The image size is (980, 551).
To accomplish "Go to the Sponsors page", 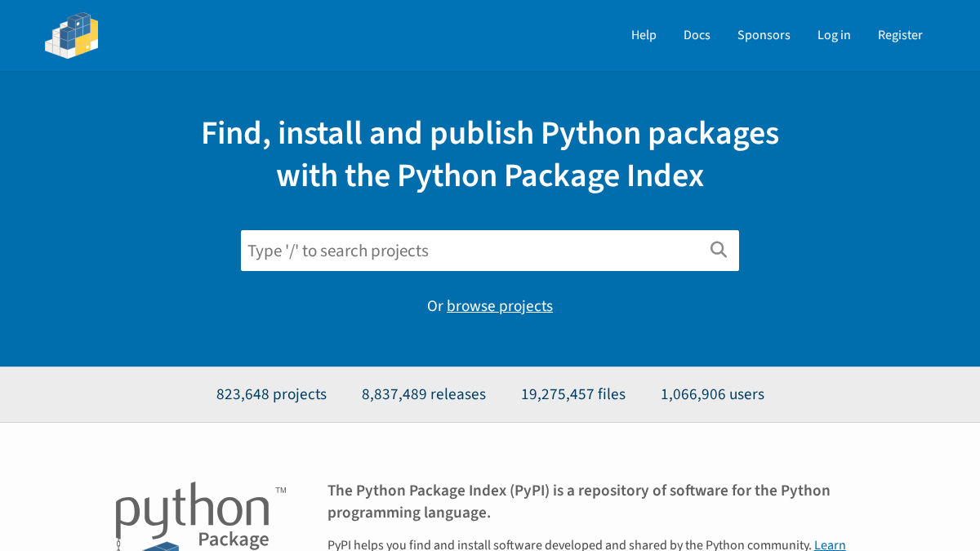I will tap(764, 35).
